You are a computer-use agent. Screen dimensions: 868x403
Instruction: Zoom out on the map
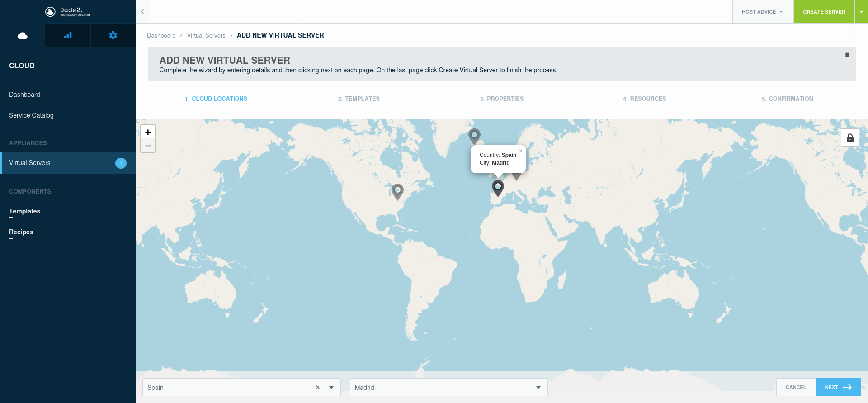pyautogui.click(x=148, y=146)
